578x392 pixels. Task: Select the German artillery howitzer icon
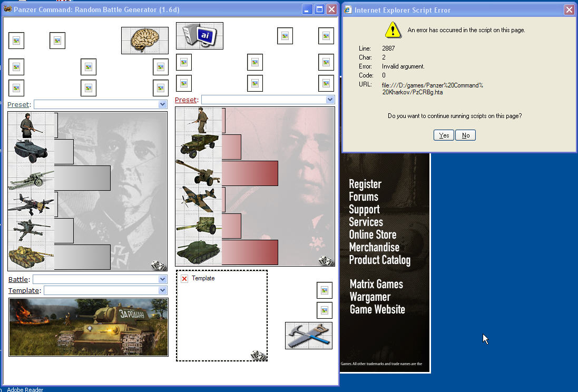tap(31, 178)
